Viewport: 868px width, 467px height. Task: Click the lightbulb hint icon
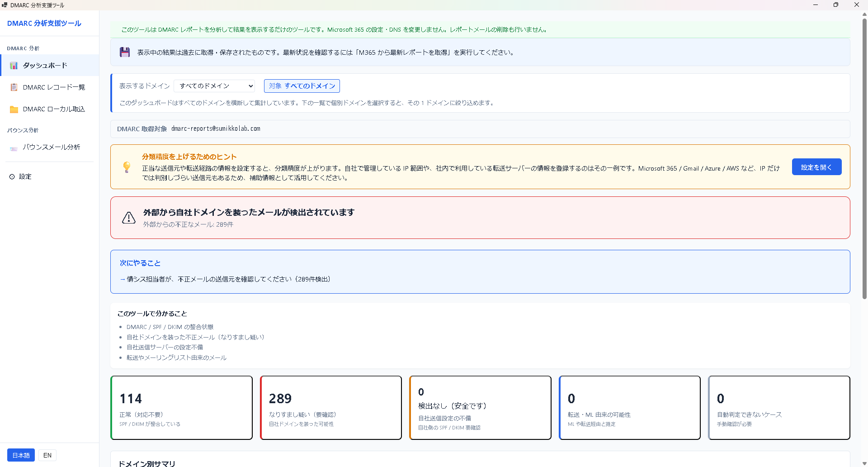pyautogui.click(x=127, y=167)
